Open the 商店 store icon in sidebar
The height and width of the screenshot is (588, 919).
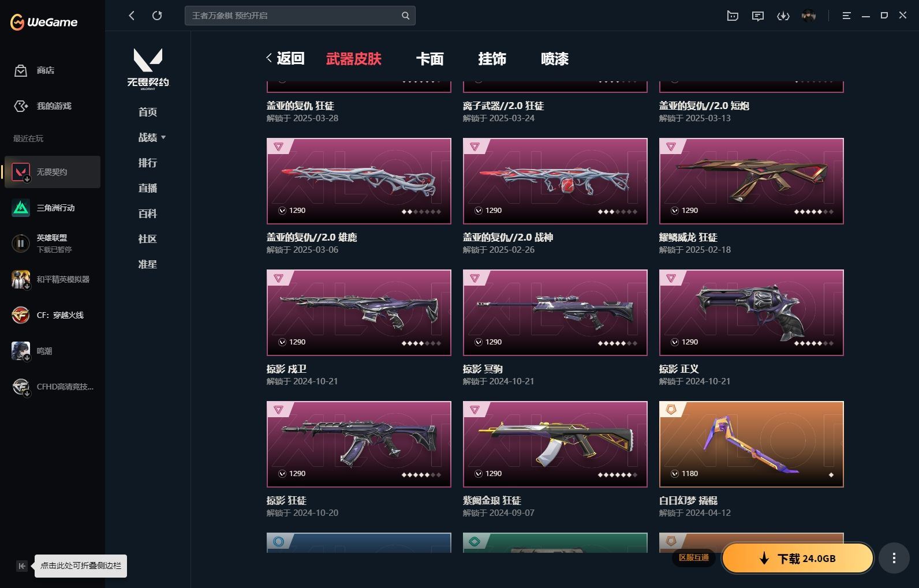(x=21, y=70)
